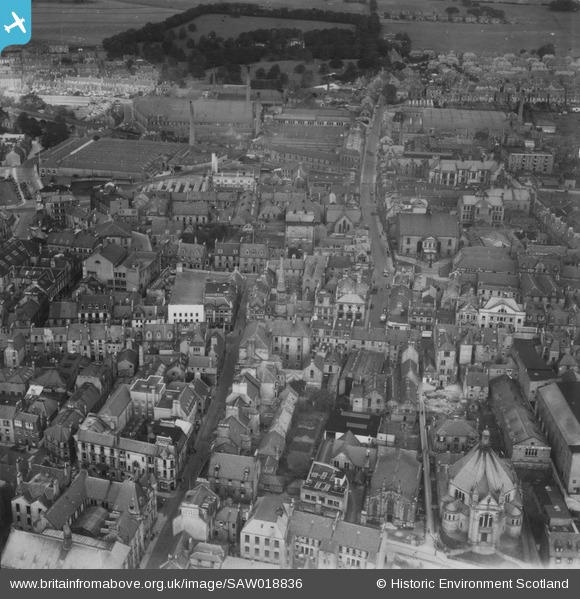The width and height of the screenshot is (580, 599).
Task: Click the gabled church hall right of the main street
Action: pos(427,235)
